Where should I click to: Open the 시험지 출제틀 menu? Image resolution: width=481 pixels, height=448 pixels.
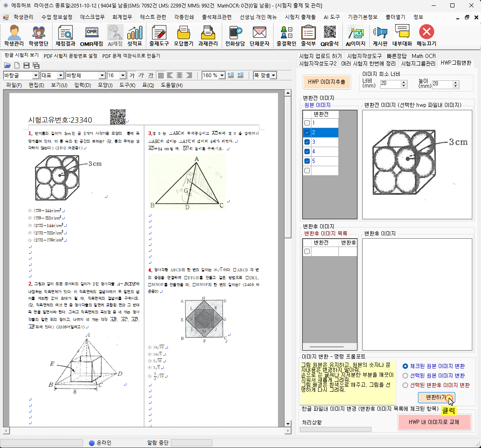click(300, 17)
